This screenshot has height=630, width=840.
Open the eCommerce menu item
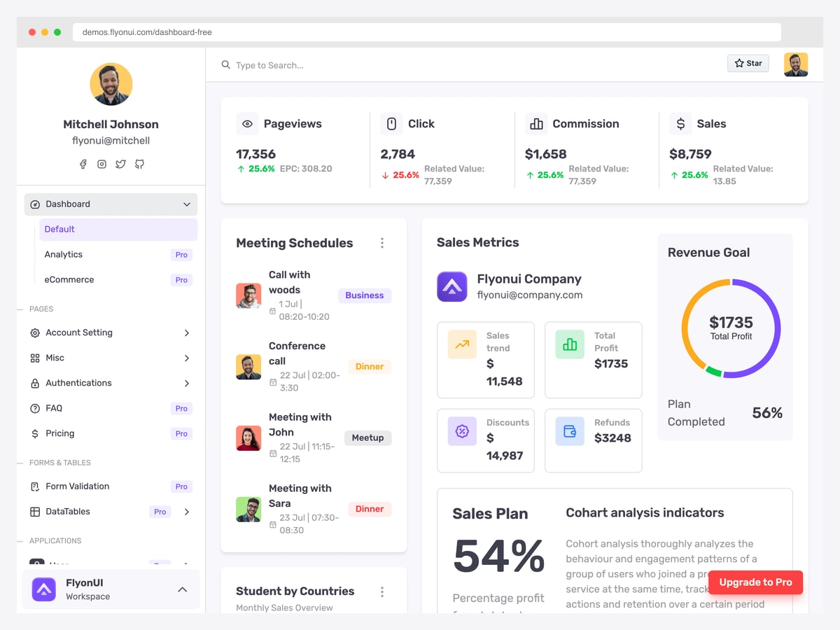tap(118, 280)
